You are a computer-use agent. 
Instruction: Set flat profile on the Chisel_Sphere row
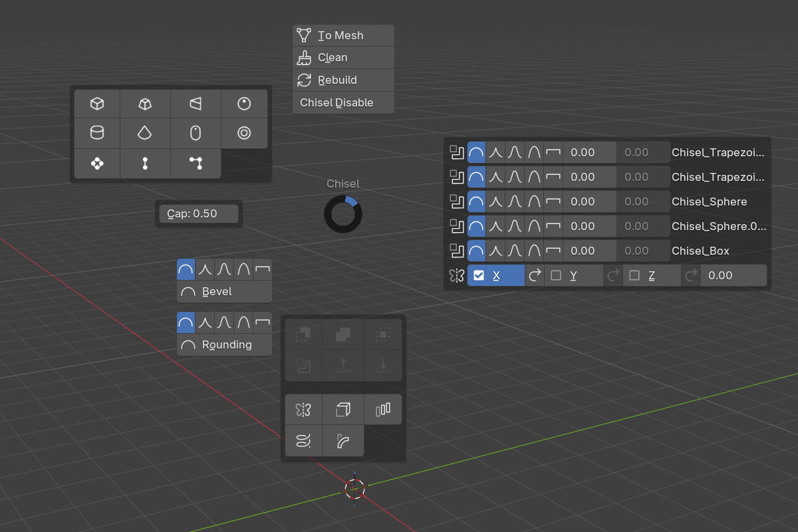553,201
